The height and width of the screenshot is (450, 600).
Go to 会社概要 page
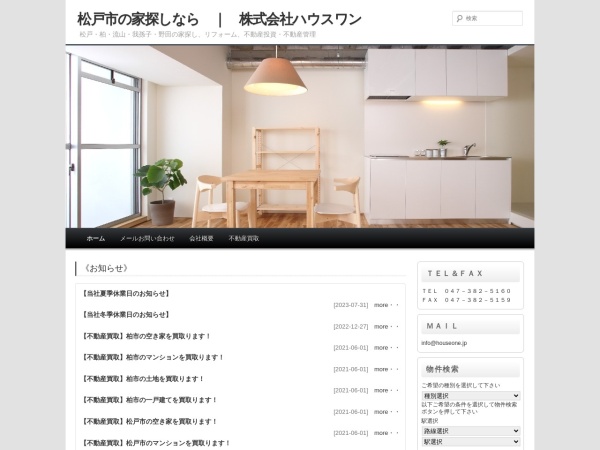tap(201, 238)
